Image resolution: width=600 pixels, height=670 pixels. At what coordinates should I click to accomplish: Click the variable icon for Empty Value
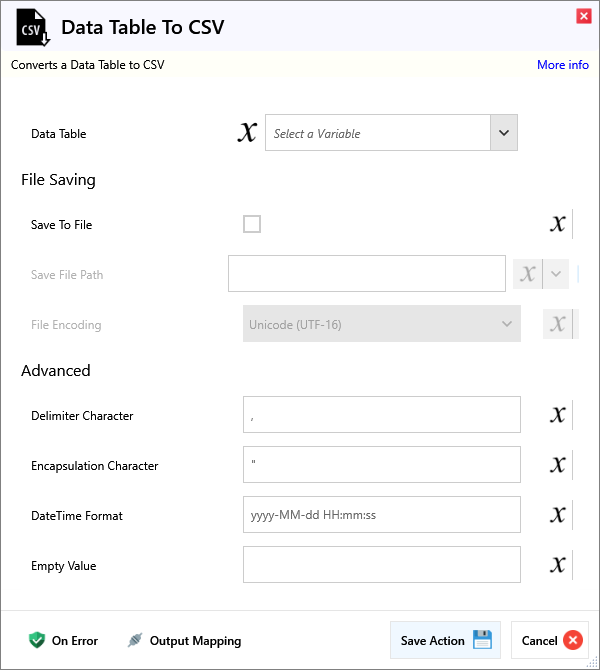[558, 565]
